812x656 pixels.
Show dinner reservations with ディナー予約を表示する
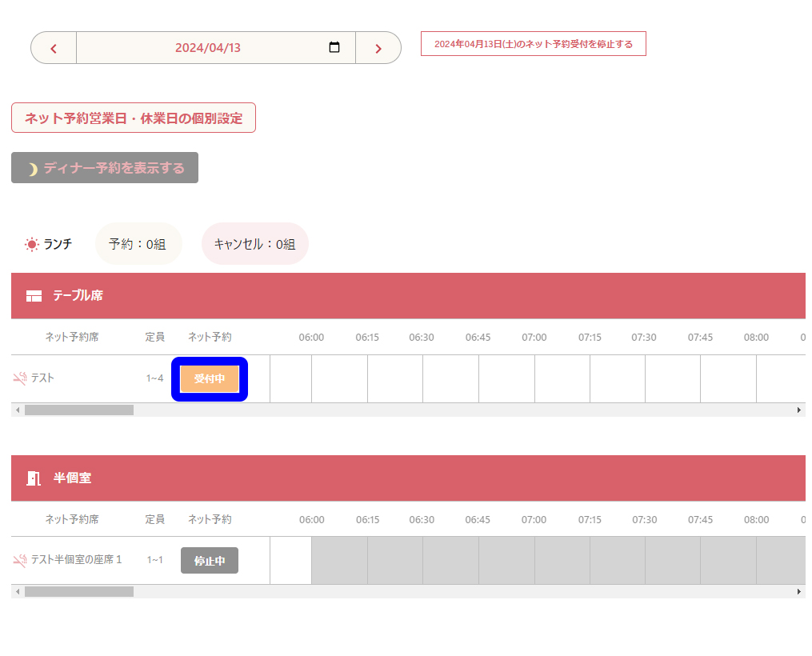pyautogui.click(x=105, y=168)
